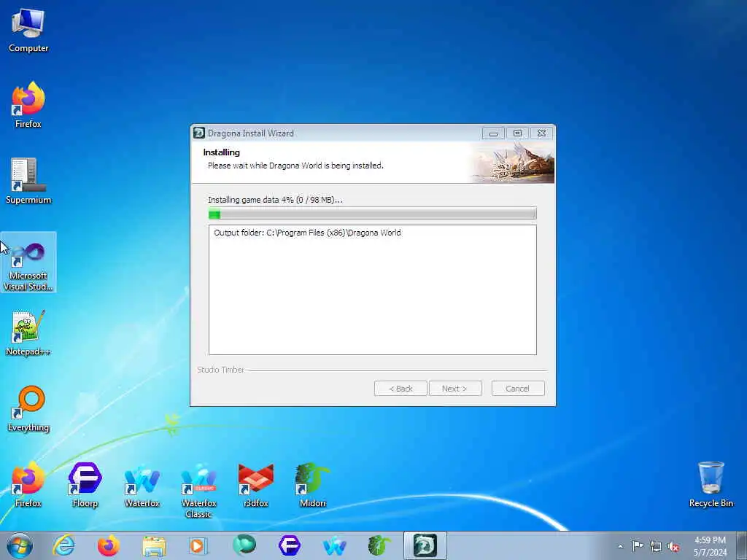Launch Midori from the taskbar

pos(379,545)
